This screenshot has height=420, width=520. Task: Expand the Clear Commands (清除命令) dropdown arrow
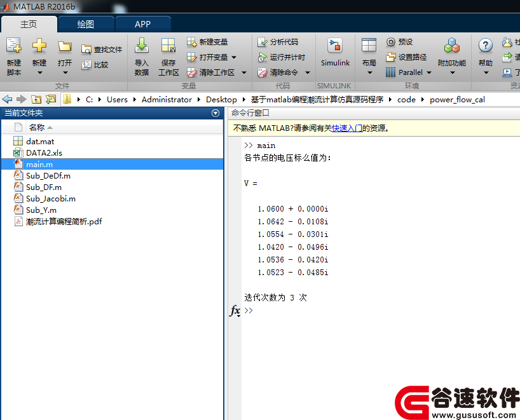(x=308, y=72)
